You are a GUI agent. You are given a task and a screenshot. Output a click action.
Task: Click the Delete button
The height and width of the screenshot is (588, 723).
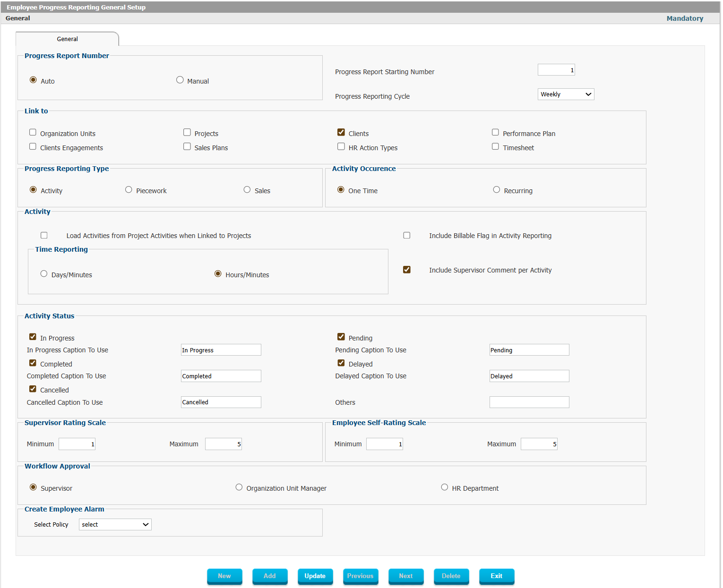(x=451, y=576)
